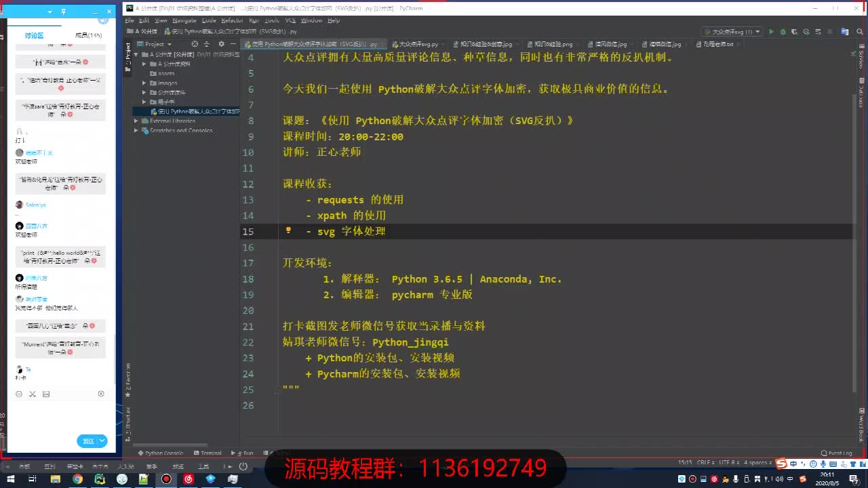Viewport: 868px width, 488px height.
Task: Open the Python Console tool window
Action: 161,453
